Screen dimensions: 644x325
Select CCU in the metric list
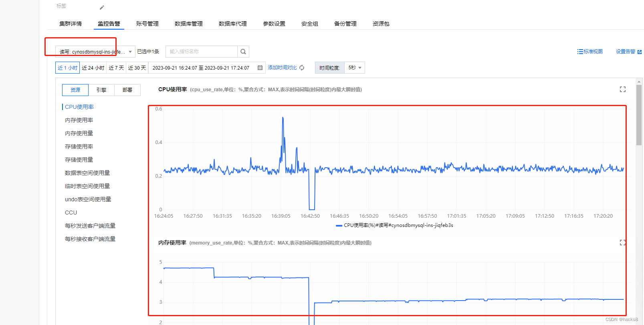pos(71,213)
